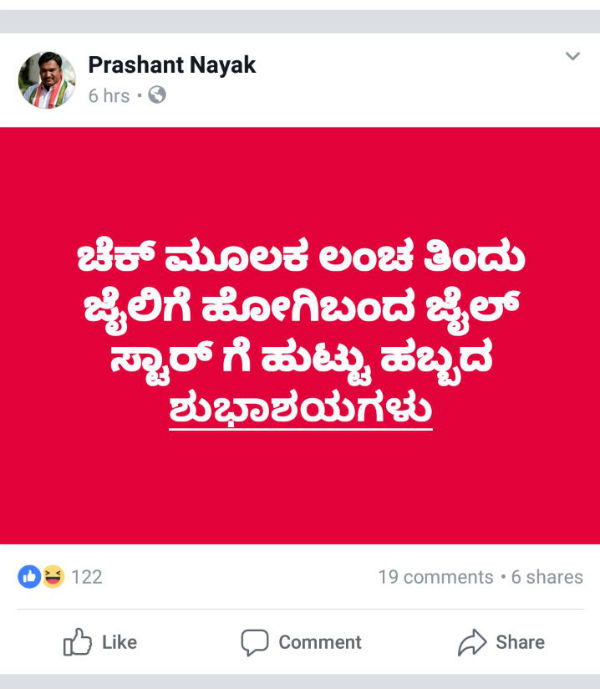Click the blue thumbs-up reaction icon

coord(29,577)
